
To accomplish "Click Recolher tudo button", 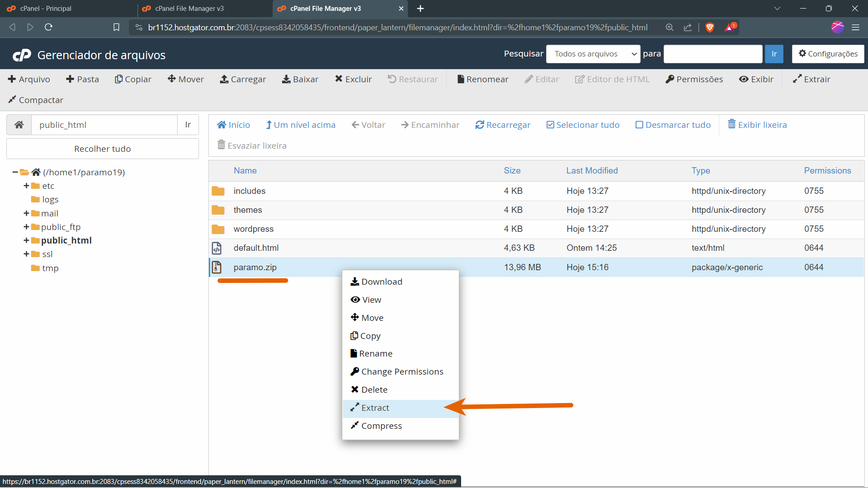I will (103, 149).
